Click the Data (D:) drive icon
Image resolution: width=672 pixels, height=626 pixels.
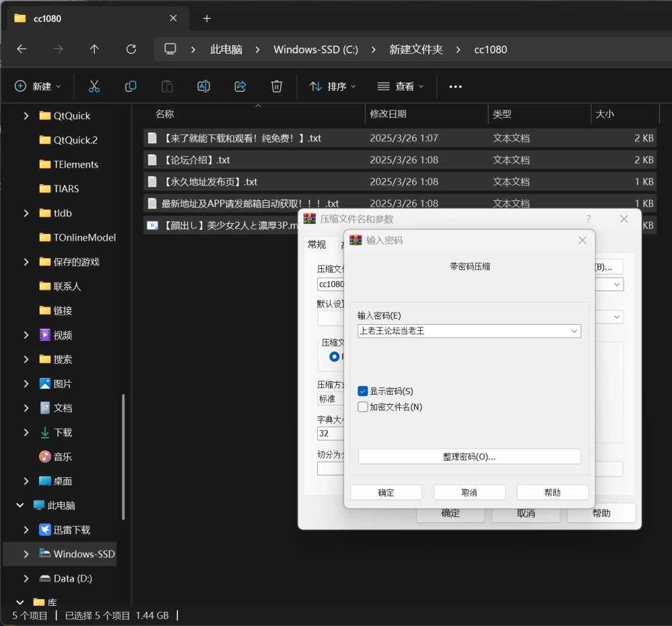click(44, 578)
